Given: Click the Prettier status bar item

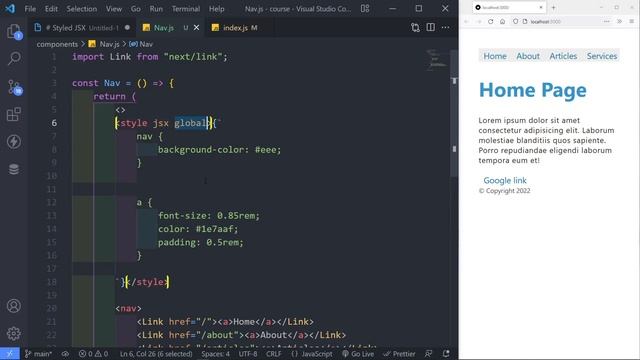Looking at the screenshot, I should pyautogui.click(x=399, y=354).
